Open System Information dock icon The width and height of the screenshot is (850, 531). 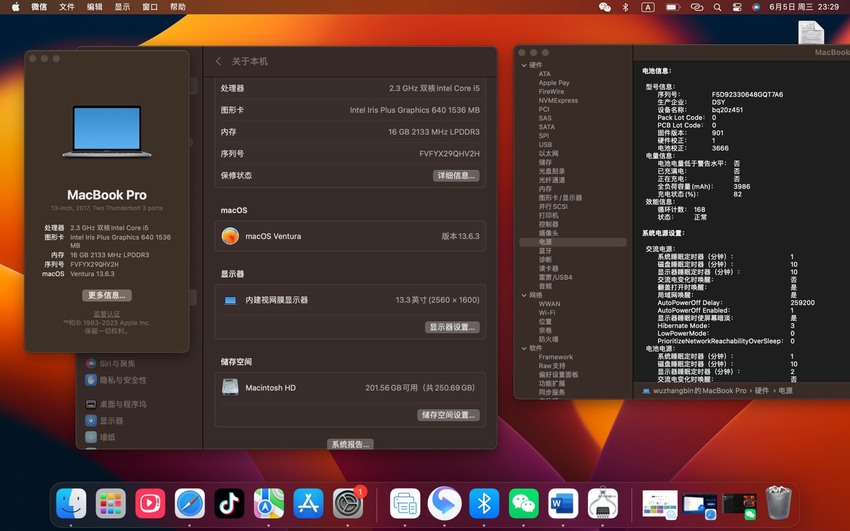[603, 503]
